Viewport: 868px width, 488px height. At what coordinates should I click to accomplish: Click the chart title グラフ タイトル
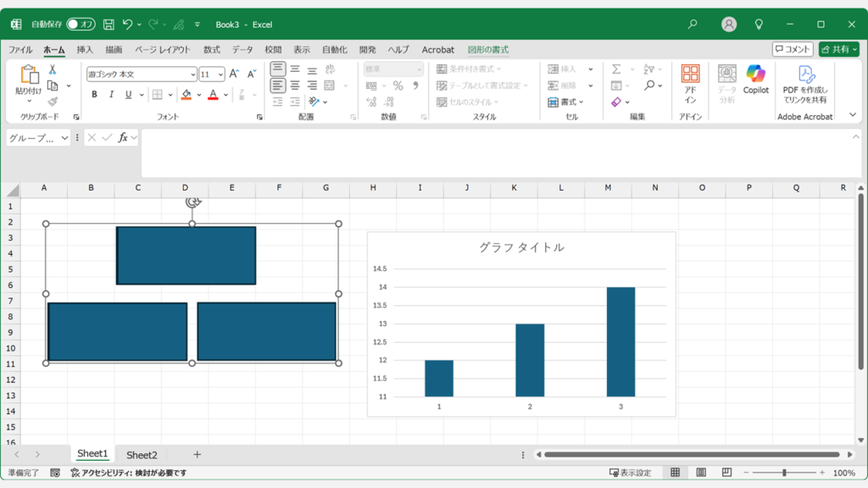pos(521,247)
